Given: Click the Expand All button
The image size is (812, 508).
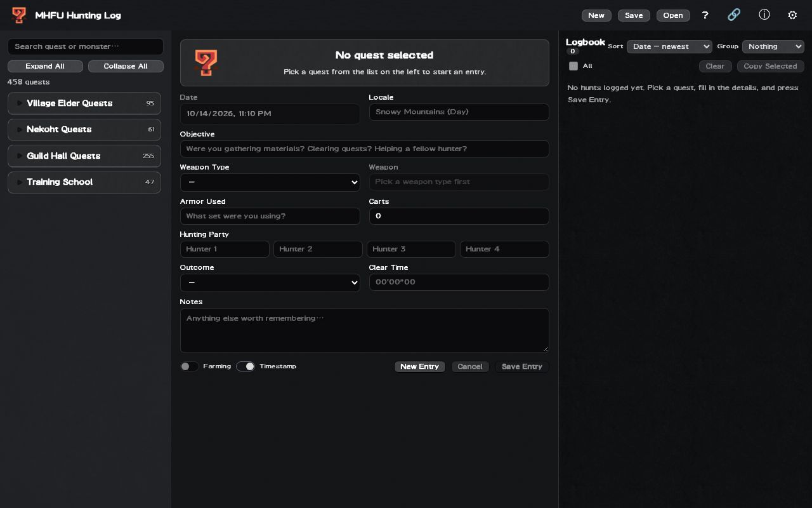Looking at the screenshot, I should (45, 66).
